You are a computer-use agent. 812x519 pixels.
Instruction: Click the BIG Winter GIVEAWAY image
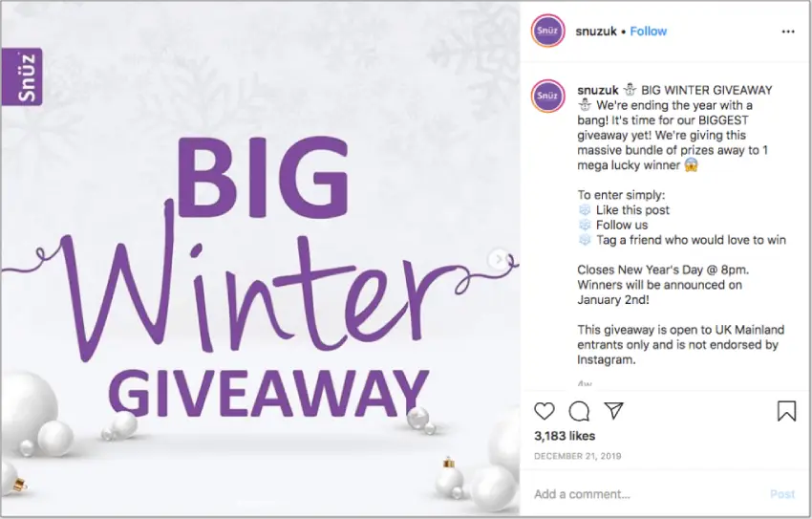(x=261, y=259)
